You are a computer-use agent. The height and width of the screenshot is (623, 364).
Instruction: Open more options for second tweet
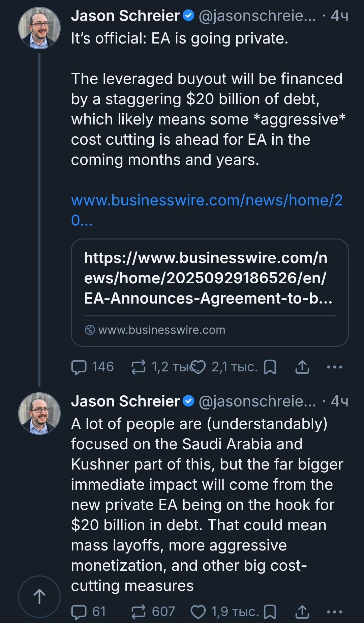334,612
